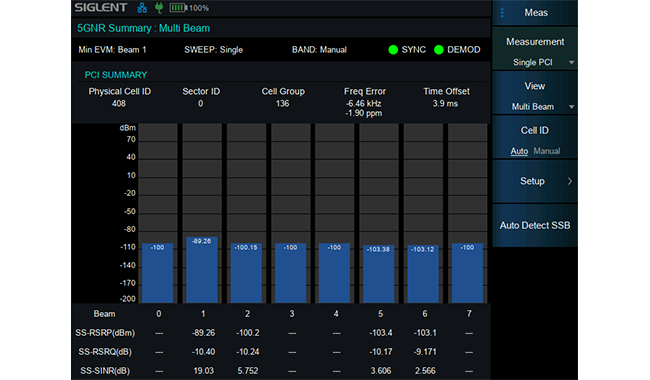Click the battery level icon
650x380 pixels.
[178, 8]
